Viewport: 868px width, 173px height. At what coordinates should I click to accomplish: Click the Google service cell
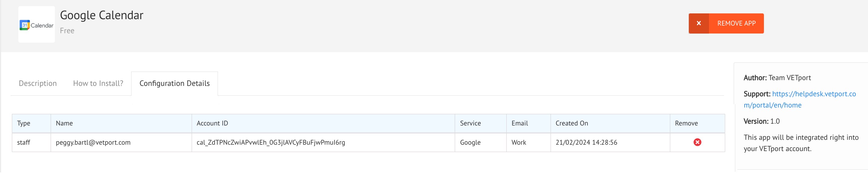(x=480, y=142)
